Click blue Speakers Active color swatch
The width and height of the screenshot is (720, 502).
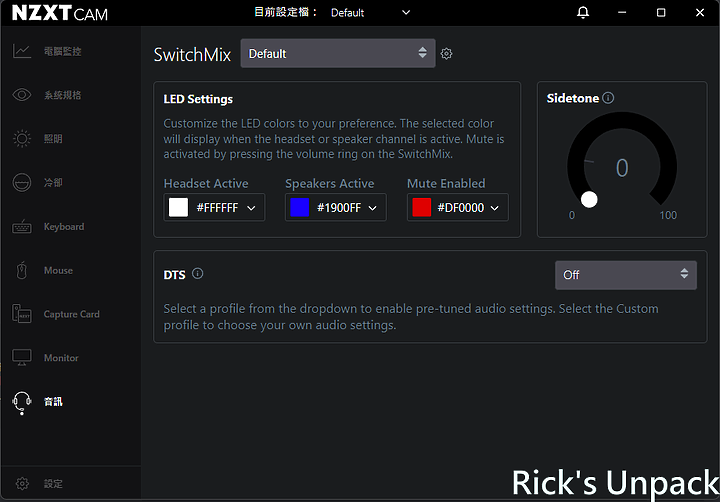(300, 207)
